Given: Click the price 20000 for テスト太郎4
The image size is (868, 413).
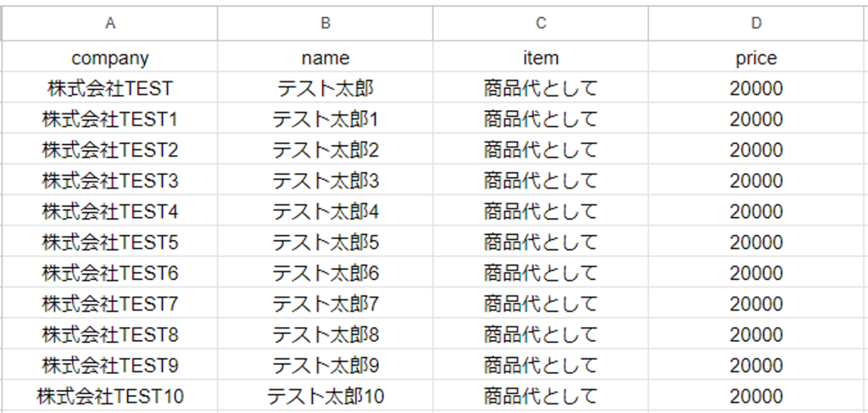Looking at the screenshot, I should (756, 212).
